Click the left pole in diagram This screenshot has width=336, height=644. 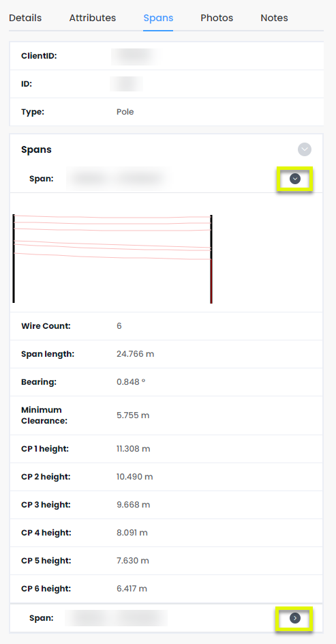[14, 259]
